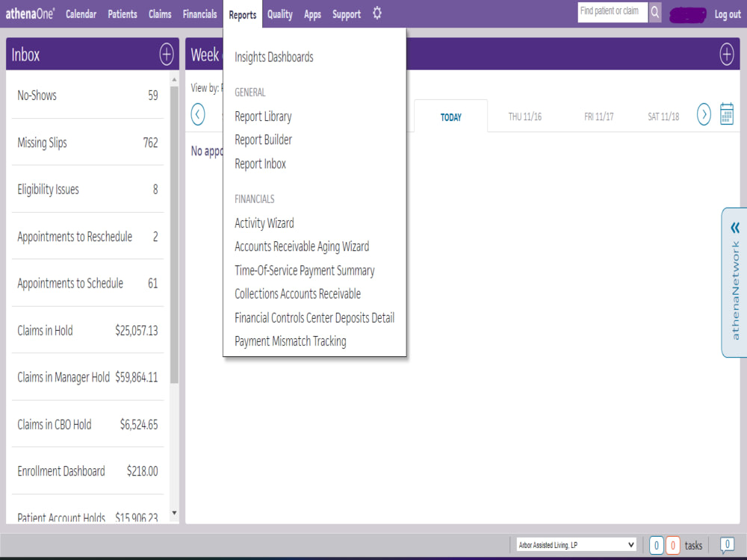Click $25,057.13 Claims in Hold amount
The width and height of the screenshot is (747, 560).
137,331
